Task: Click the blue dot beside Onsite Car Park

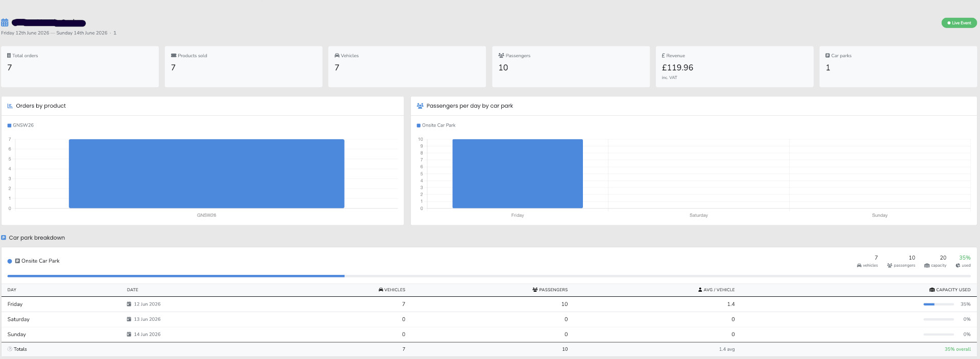Action: pos(10,261)
